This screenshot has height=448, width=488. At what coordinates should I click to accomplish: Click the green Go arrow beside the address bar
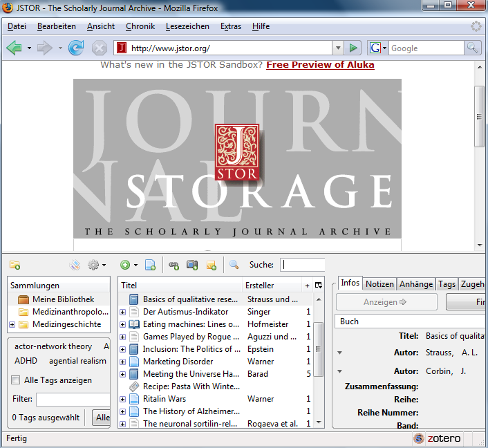pos(353,48)
